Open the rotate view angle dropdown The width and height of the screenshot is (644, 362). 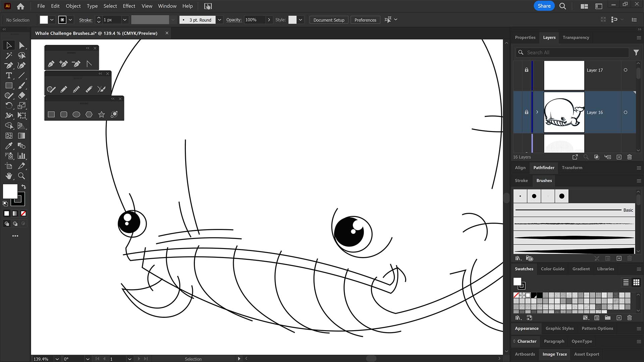pyautogui.click(x=88, y=359)
